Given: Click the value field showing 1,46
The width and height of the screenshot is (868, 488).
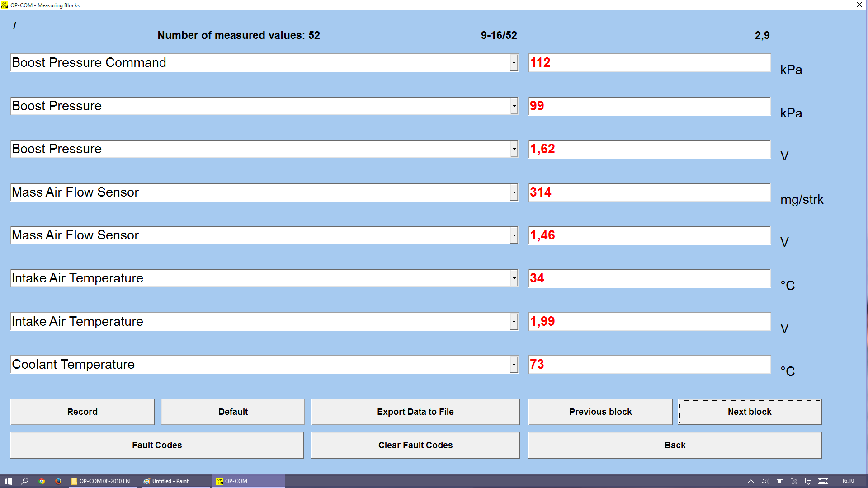Looking at the screenshot, I should click(650, 235).
